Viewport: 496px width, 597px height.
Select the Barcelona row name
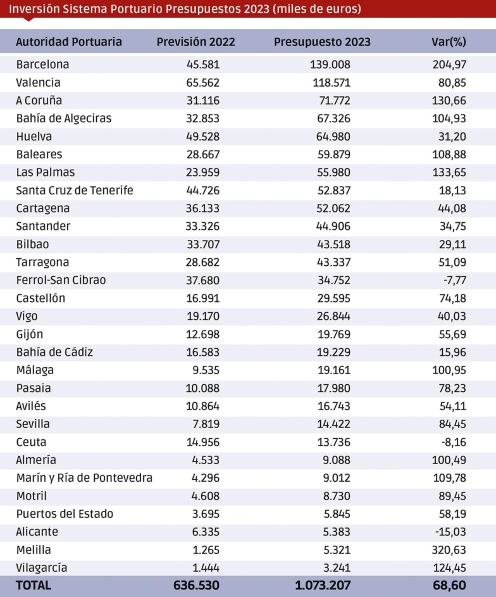tap(43, 64)
